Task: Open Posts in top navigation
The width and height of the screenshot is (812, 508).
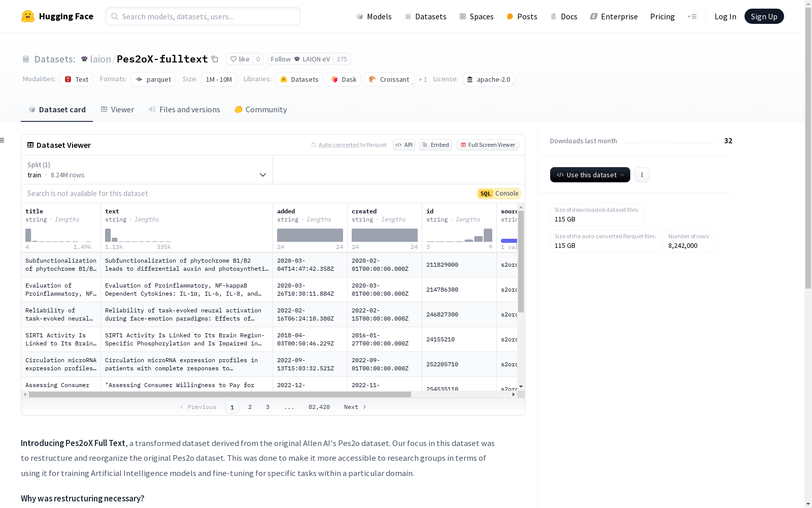Action: click(x=522, y=16)
